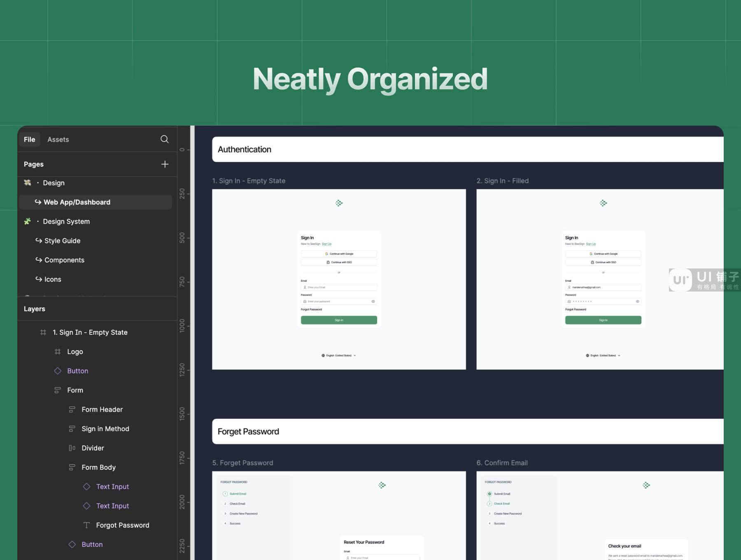This screenshot has height=560, width=741.
Task: Click the logo in Sign In Empty State frame
Action: (x=339, y=203)
